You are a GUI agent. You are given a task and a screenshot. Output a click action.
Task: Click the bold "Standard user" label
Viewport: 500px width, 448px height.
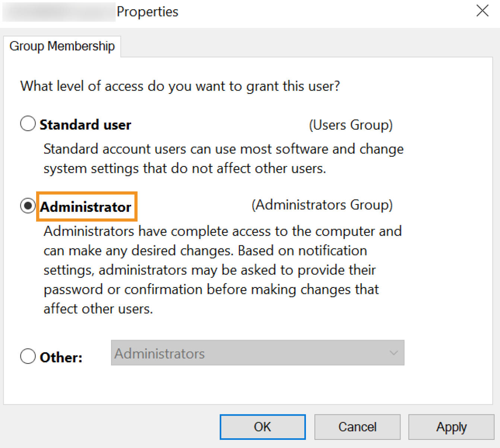click(85, 125)
